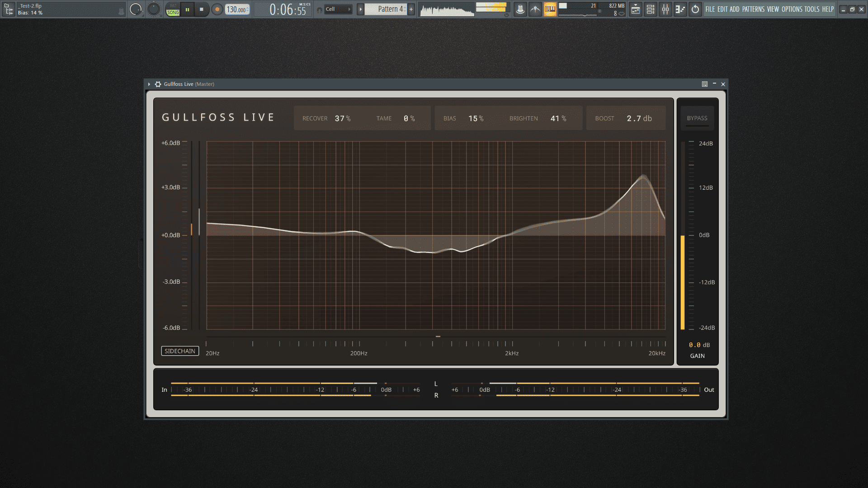
Task: Stop playback with the stop button
Action: pyautogui.click(x=202, y=9)
